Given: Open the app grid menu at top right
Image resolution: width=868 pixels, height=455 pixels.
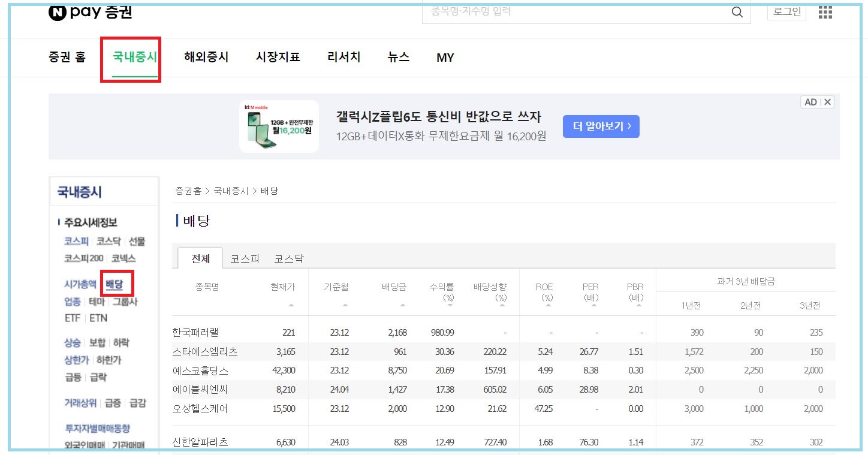Looking at the screenshot, I should pos(825,11).
